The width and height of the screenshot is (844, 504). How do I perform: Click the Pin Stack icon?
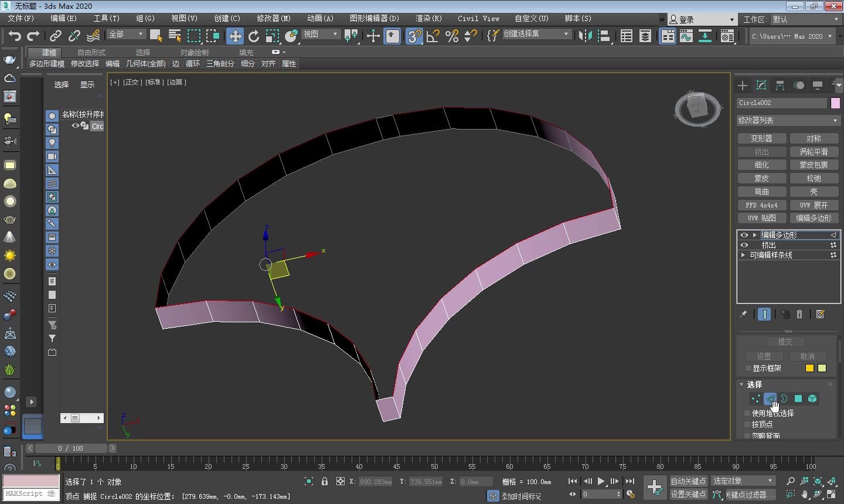point(743,315)
